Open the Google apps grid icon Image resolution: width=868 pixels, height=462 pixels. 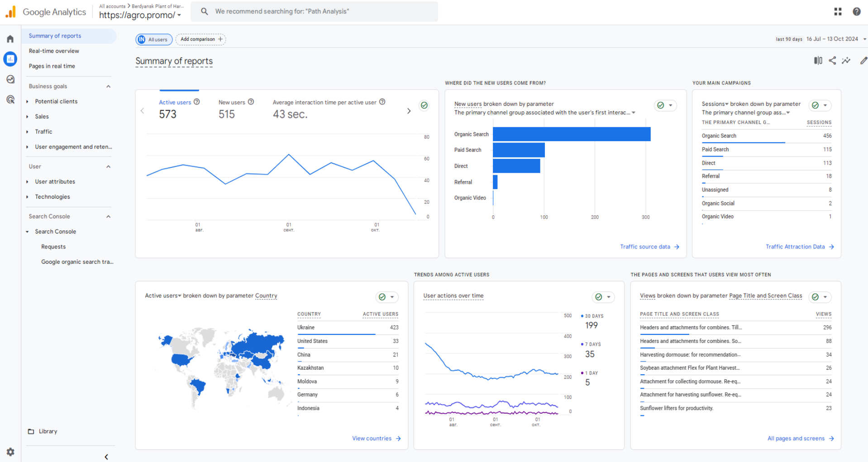(838, 12)
